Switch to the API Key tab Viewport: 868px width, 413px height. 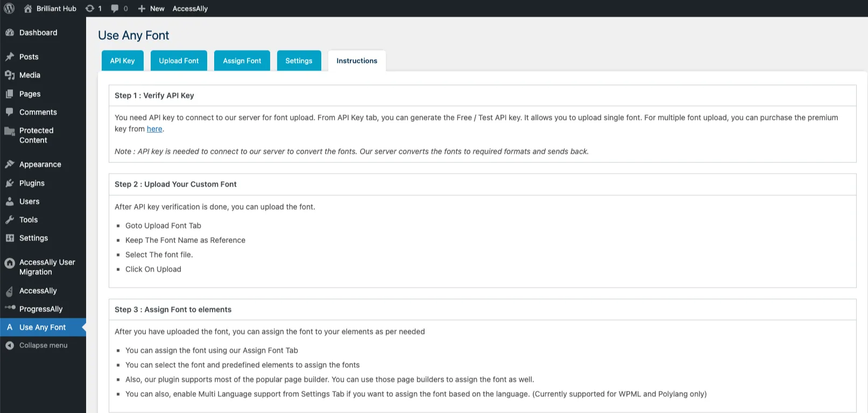click(122, 61)
